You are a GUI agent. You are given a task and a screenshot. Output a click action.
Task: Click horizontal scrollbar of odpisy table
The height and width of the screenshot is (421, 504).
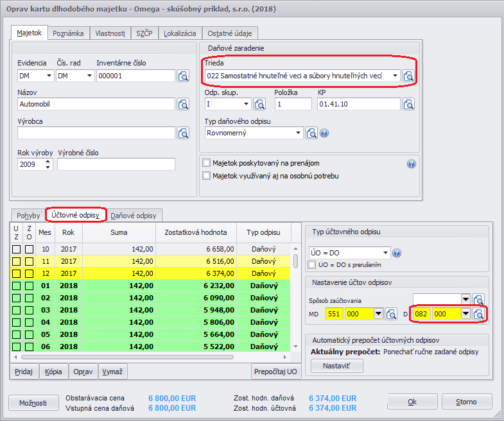pos(127,357)
